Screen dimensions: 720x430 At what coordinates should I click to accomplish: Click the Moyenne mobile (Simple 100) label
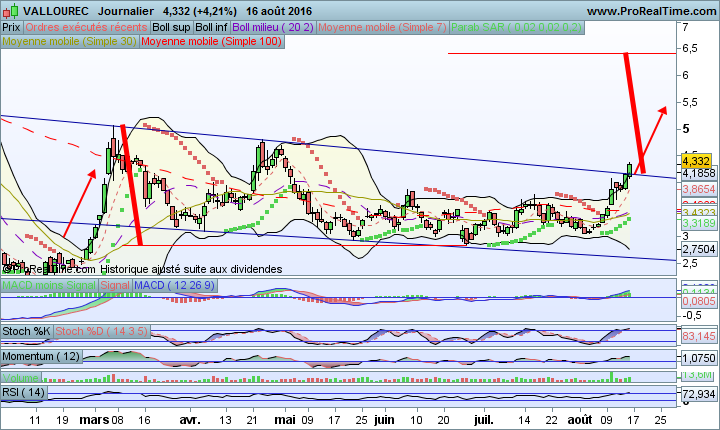[x=211, y=41]
